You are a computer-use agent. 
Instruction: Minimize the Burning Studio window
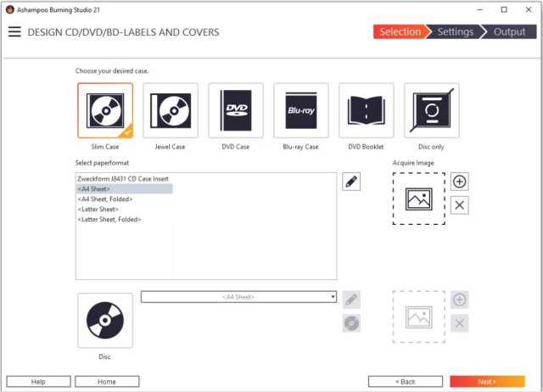[480, 9]
